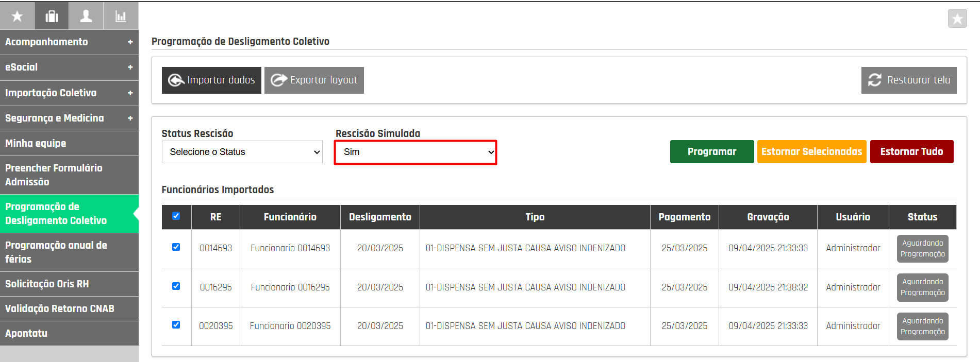Viewport: 980px width, 362px height.
Task: Open the Status Rescisão dropdown
Action: (242, 152)
